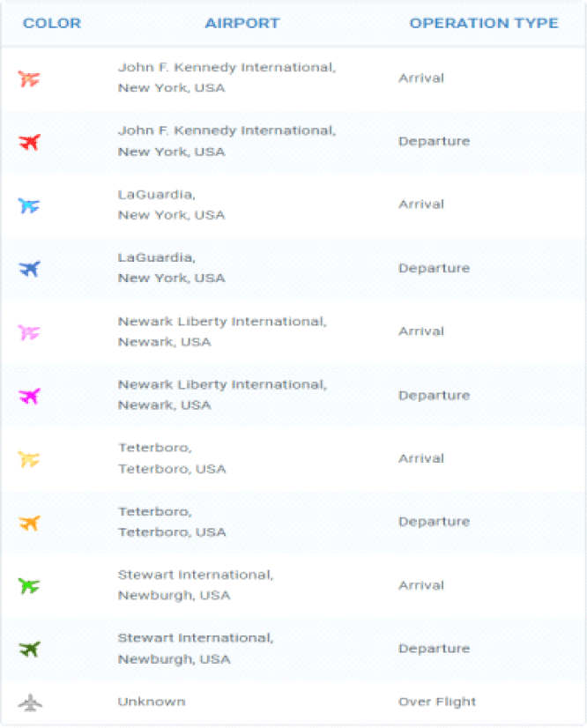Select the gray Unknown over flight plane icon
Viewport: 587px width, 728px height.
point(30,702)
